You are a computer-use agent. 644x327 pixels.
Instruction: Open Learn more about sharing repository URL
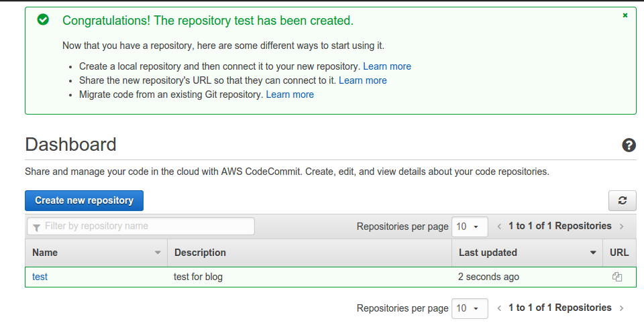point(363,80)
